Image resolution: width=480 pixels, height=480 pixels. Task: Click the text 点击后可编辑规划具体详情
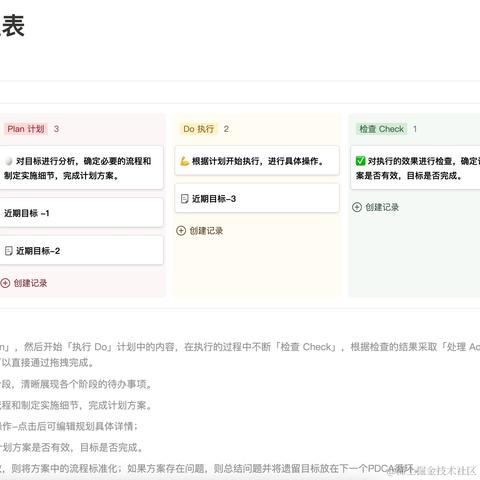tap(75, 426)
